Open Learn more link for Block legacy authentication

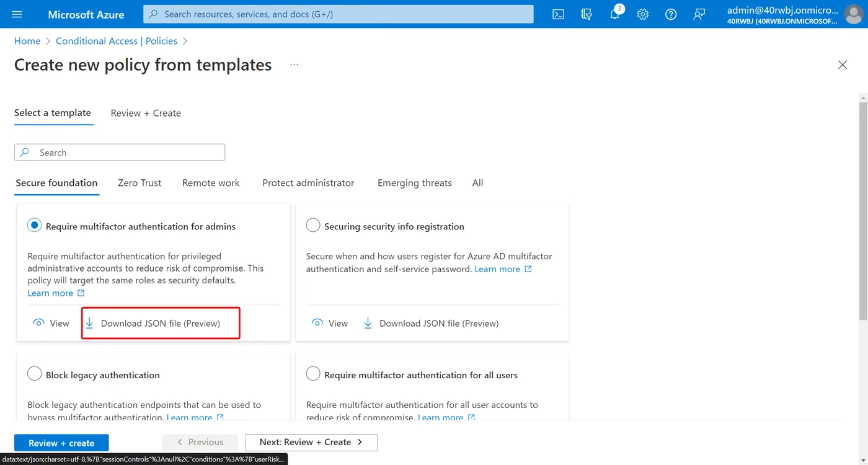195,417
